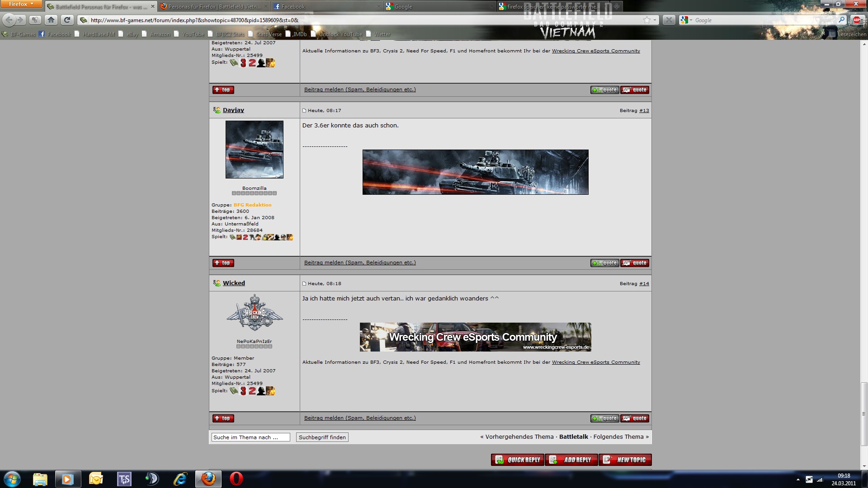This screenshot has width=868, height=488.
Task: Close the Battlefield Personas tab with its X
Action: [x=152, y=6]
